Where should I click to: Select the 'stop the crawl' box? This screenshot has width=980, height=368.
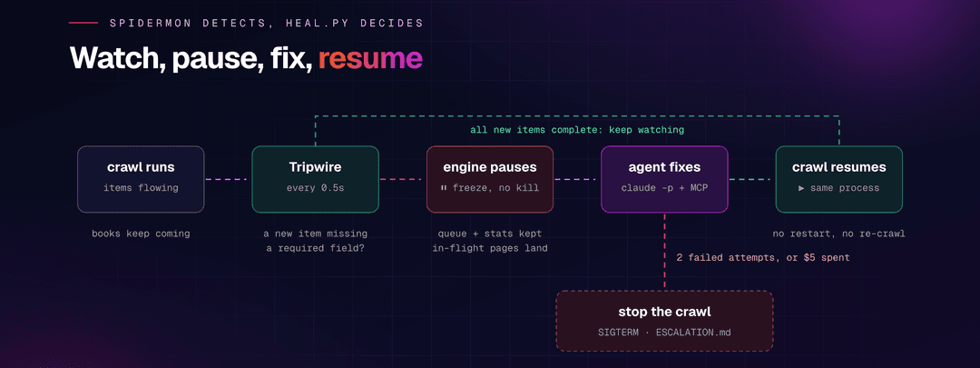(664, 321)
